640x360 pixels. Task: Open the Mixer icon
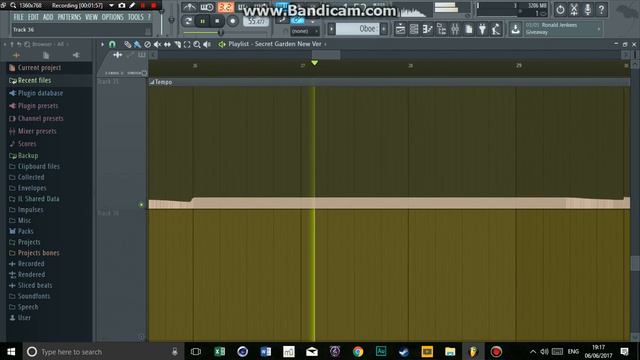tap(455, 29)
